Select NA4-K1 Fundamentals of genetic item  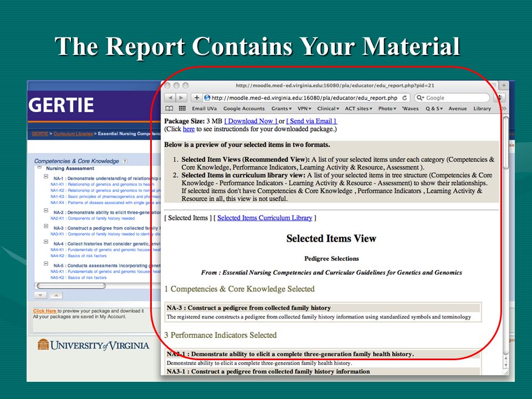pos(105,250)
